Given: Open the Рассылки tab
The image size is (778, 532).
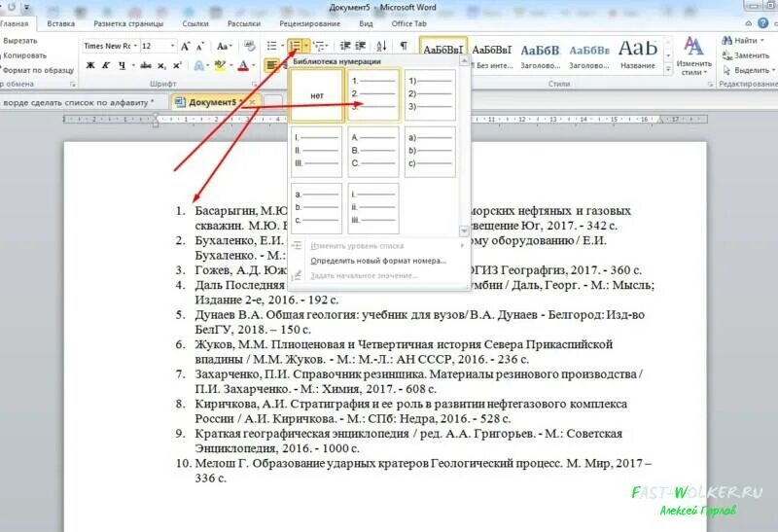Looking at the screenshot, I should point(244,23).
